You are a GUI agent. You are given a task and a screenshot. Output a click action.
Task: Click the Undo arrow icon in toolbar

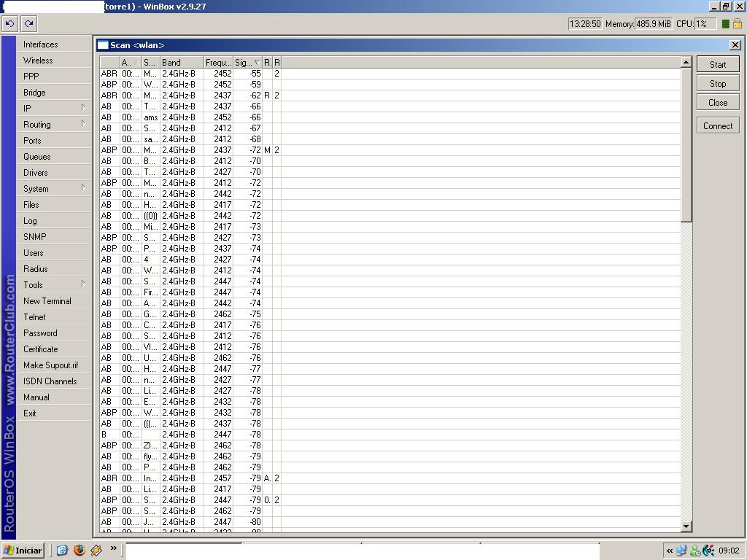[x=10, y=24]
